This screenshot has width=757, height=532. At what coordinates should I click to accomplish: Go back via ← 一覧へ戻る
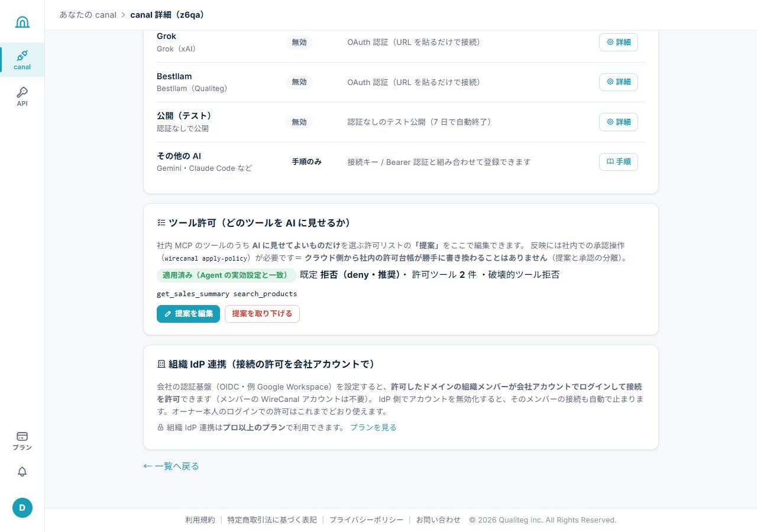click(172, 466)
